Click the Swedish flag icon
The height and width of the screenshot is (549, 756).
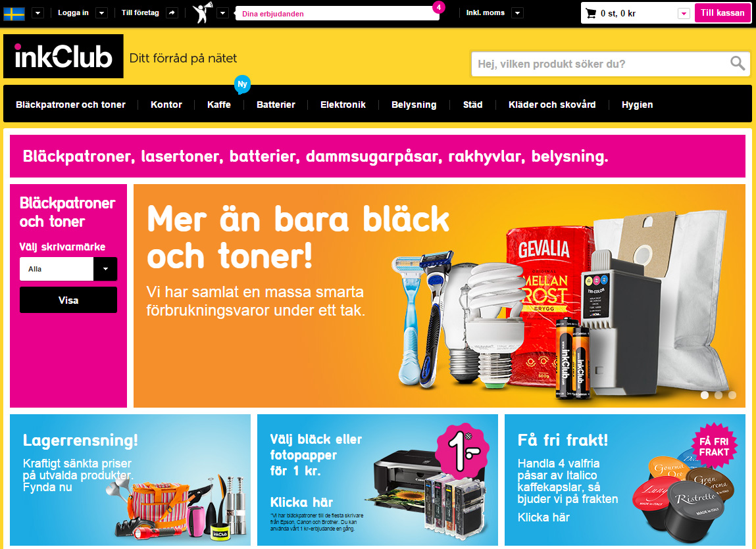tap(14, 14)
